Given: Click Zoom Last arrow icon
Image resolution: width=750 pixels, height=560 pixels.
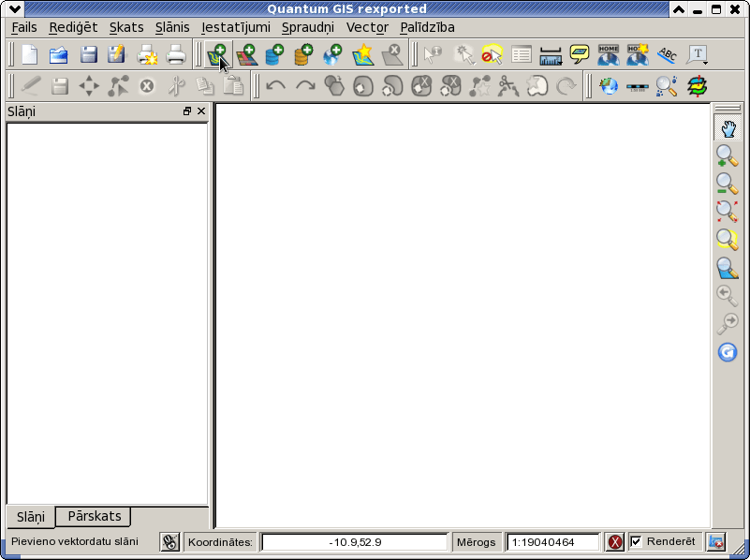Looking at the screenshot, I should pos(727,296).
